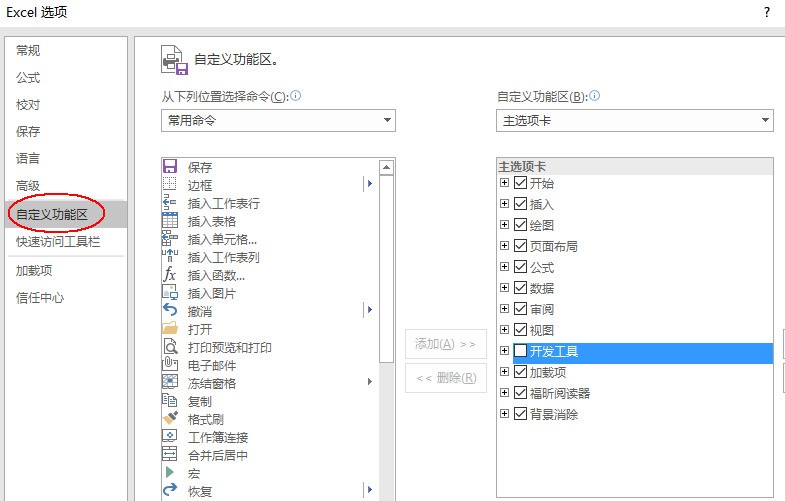785x501 pixels.
Task: Select the 视图 tab row label
Action: click(x=542, y=330)
